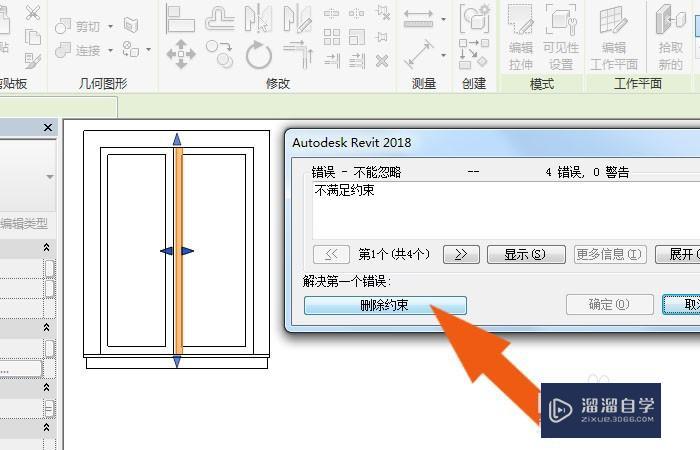Screen dimensions: 700x450
Task: Click the Pin icon
Action: click(382, 37)
